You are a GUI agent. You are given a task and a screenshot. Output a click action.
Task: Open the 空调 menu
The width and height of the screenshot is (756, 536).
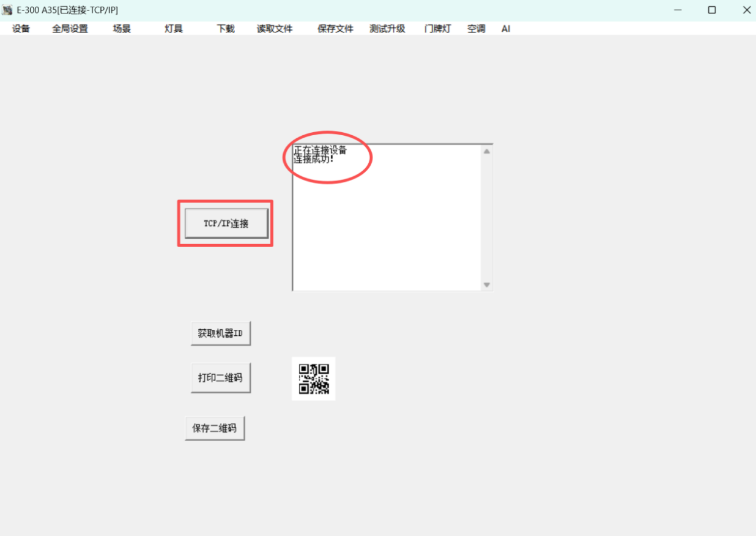click(x=476, y=29)
